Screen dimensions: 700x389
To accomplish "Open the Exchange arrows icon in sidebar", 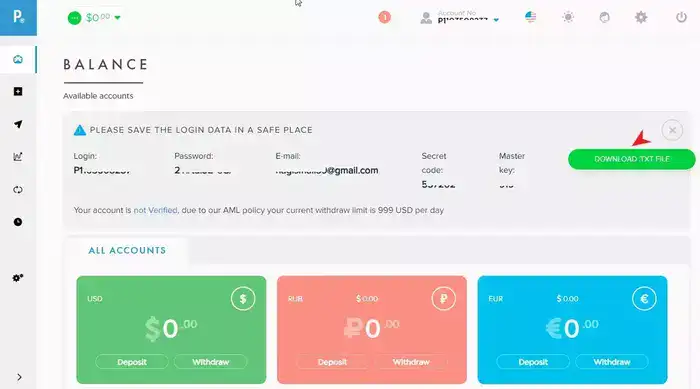I will point(18,190).
